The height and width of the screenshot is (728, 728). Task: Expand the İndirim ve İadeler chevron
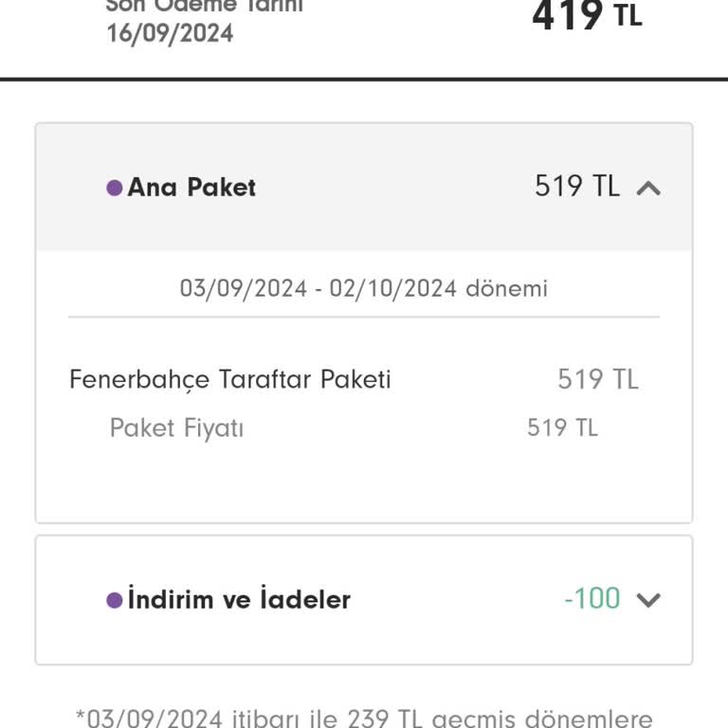pos(648,600)
